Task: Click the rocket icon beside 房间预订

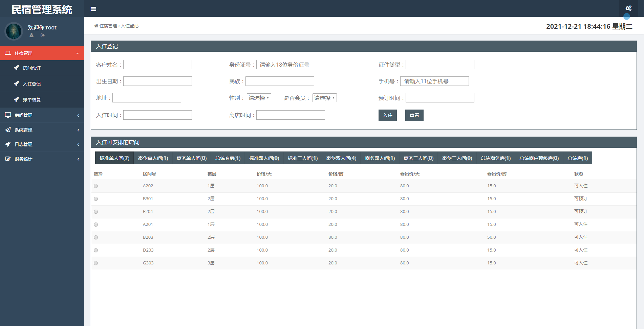Action: coord(16,68)
